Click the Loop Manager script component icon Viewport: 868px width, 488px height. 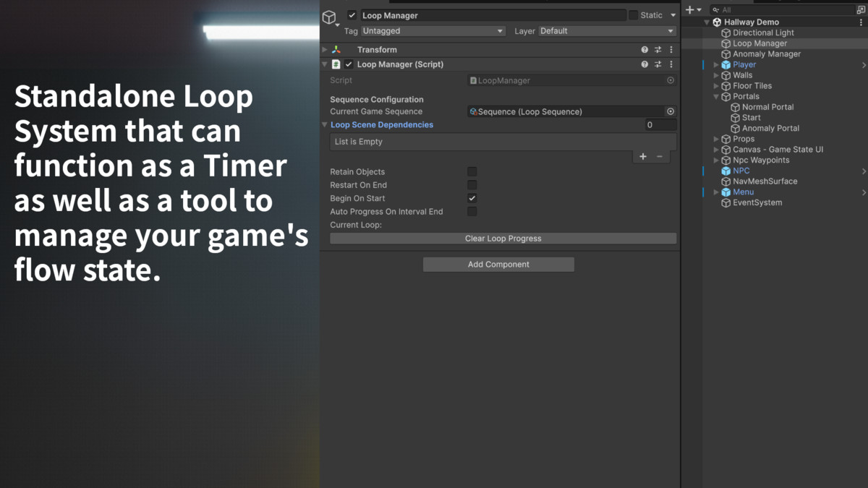point(336,64)
